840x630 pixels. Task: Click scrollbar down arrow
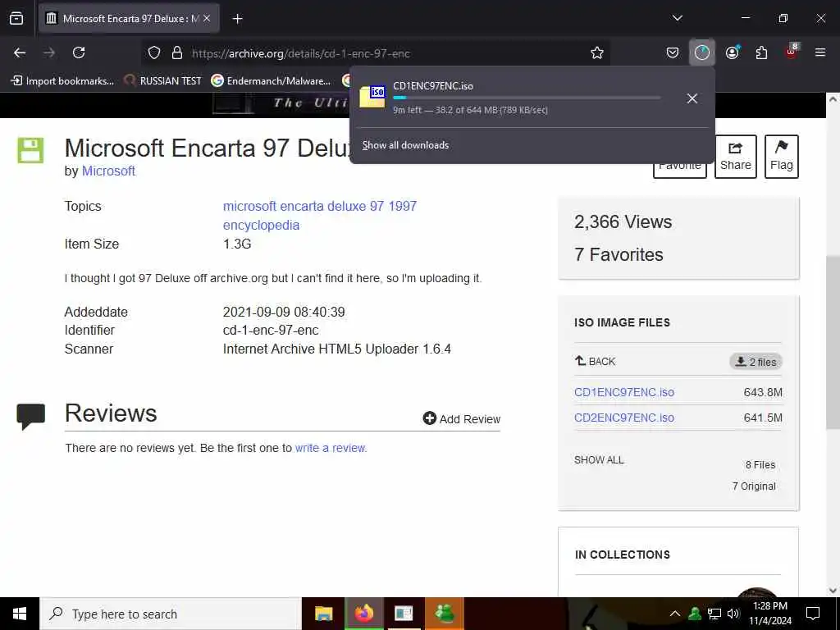tap(833, 591)
